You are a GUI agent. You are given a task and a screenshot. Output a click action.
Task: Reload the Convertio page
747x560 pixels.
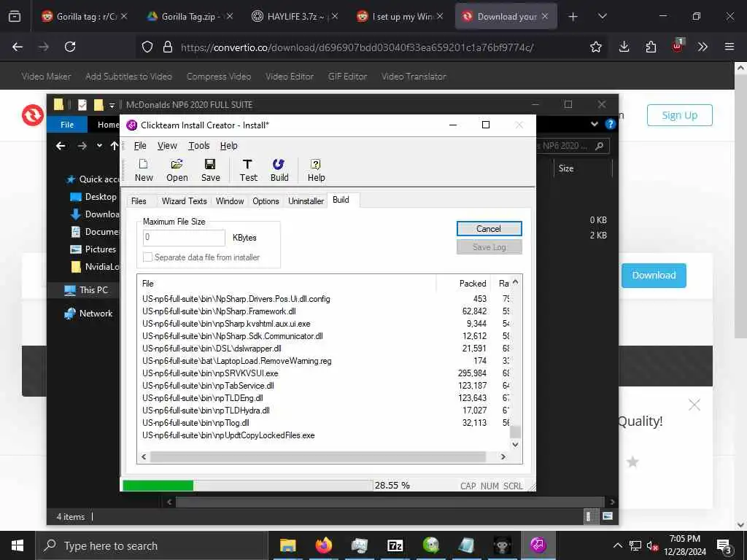pos(70,47)
